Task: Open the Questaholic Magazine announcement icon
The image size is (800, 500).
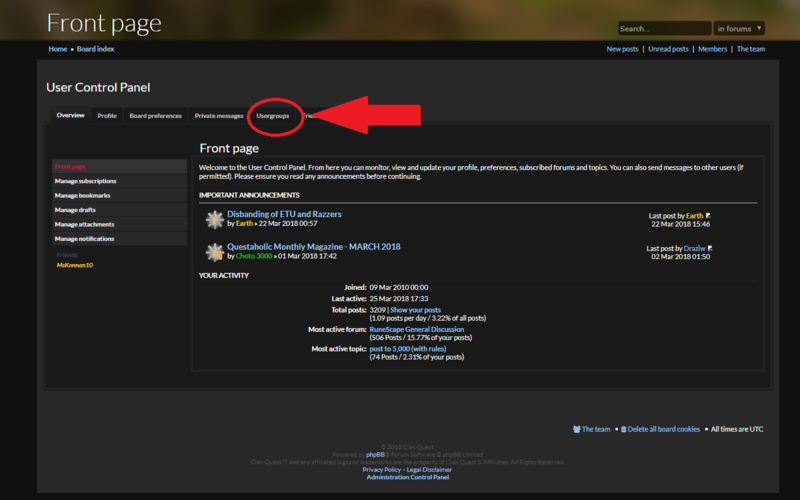Action: [x=214, y=252]
